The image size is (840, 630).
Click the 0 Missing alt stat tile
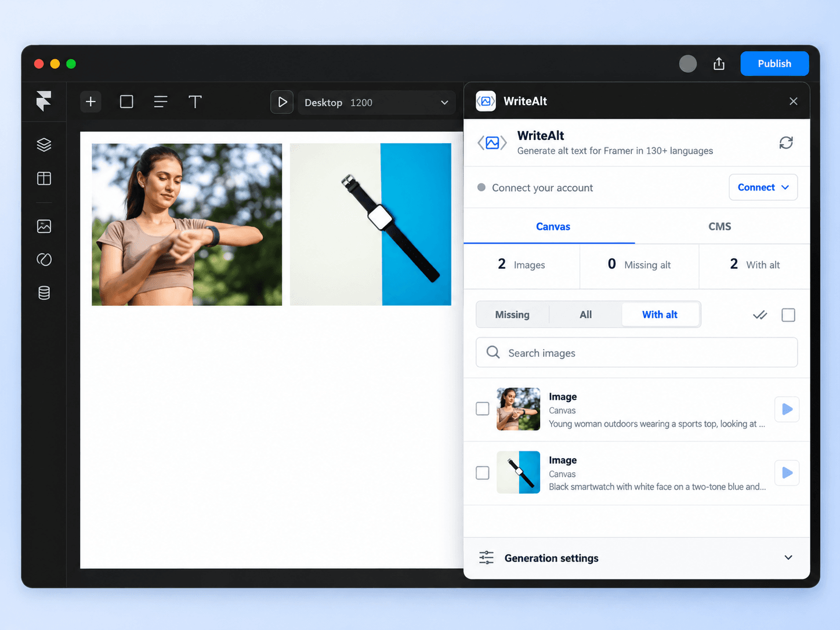[x=639, y=265]
